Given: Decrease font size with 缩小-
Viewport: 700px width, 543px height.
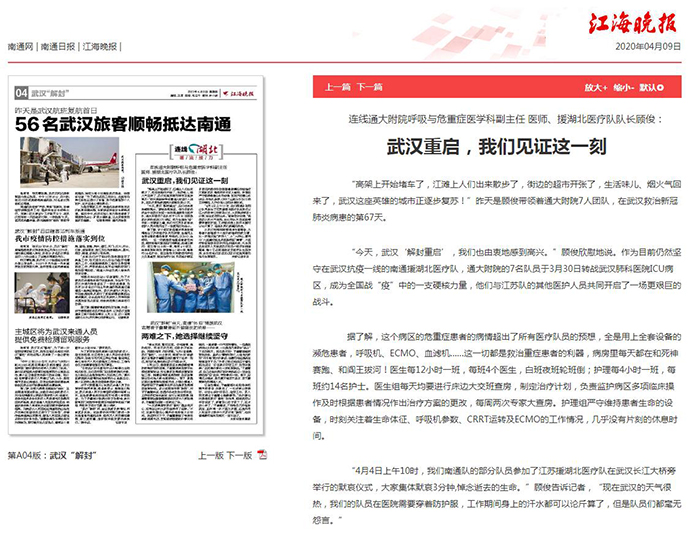Looking at the screenshot, I should [624, 87].
